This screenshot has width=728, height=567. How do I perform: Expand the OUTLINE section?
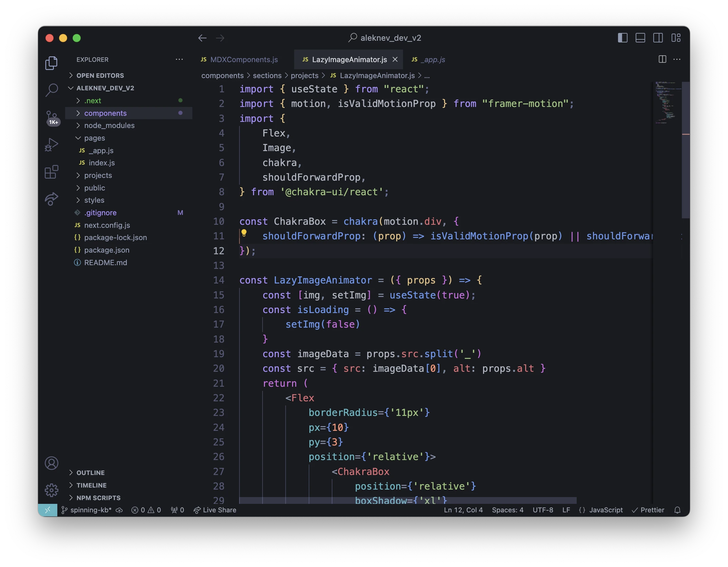pos(90,473)
